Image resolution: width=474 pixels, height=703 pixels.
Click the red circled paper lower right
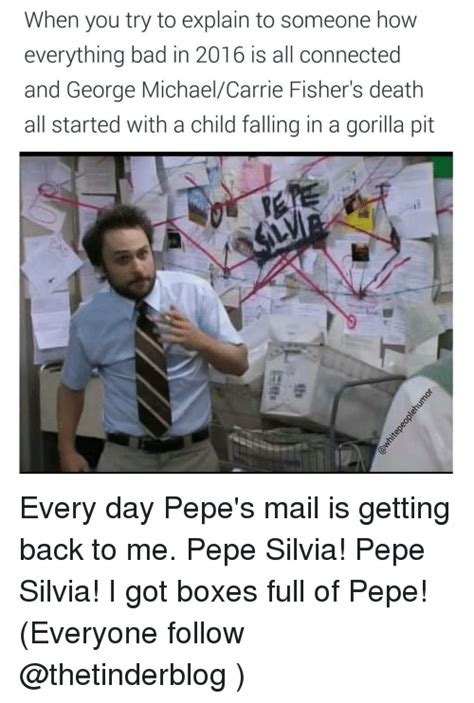click(351, 321)
